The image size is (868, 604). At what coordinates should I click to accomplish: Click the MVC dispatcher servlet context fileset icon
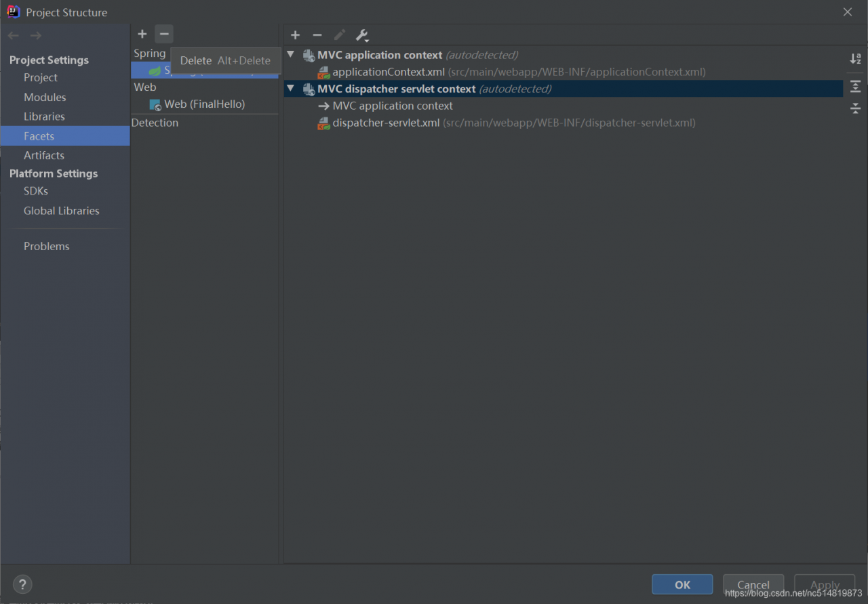click(x=309, y=89)
